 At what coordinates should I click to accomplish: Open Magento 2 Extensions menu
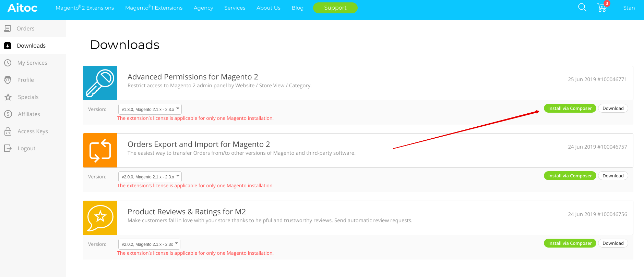(85, 8)
